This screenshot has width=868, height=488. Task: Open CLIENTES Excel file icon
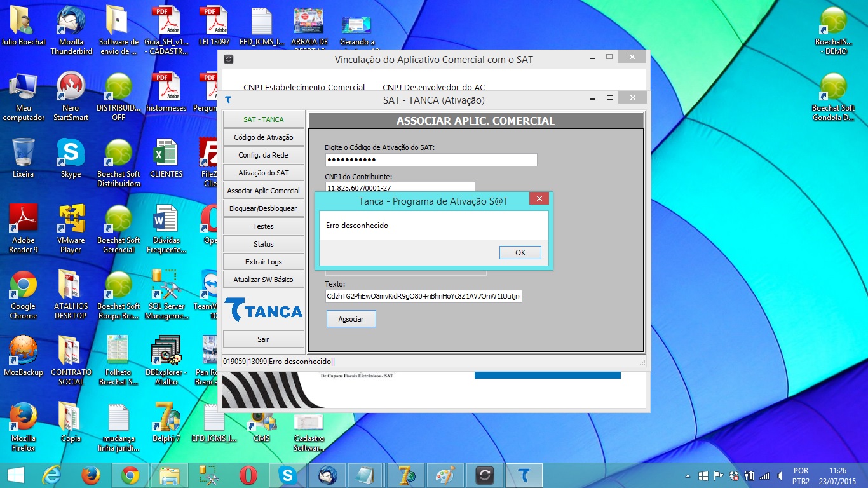(x=166, y=158)
